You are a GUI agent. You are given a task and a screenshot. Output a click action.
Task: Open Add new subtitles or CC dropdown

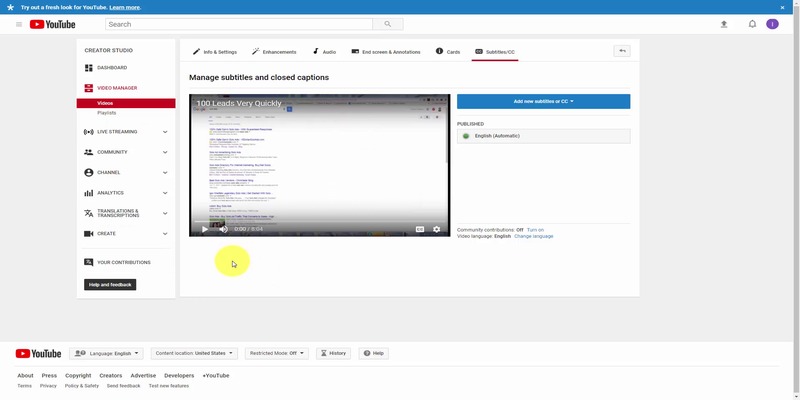point(543,101)
